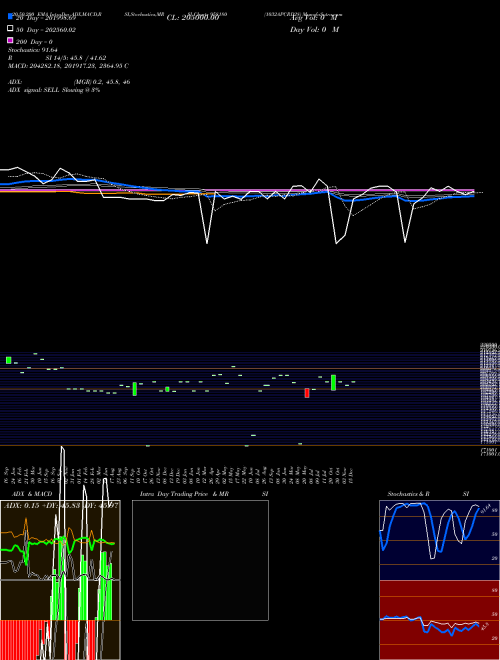Click the 'CL: 203000.00' closing price label
Screen dimensions: 500x660
(x=193, y=18)
